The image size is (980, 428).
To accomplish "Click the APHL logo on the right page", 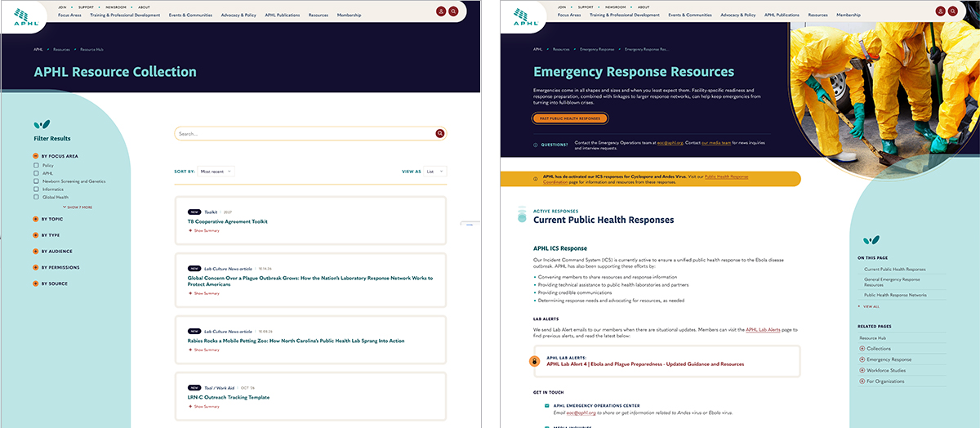I will click(524, 16).
